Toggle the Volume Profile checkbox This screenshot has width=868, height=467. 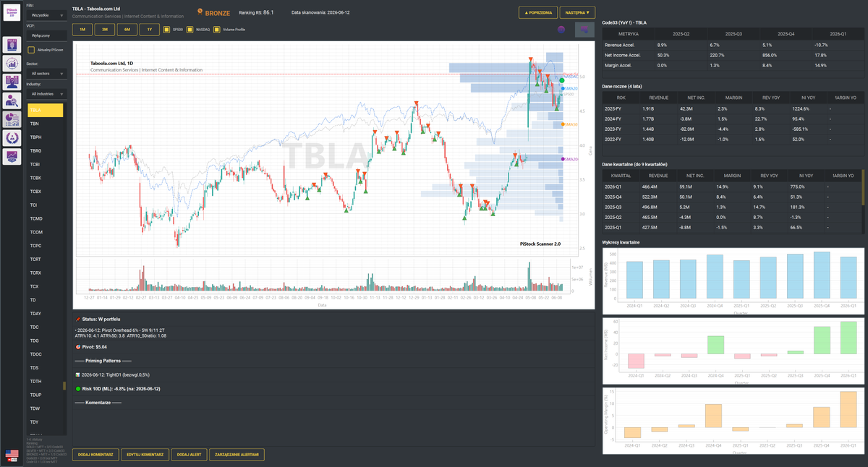point(216,30)
